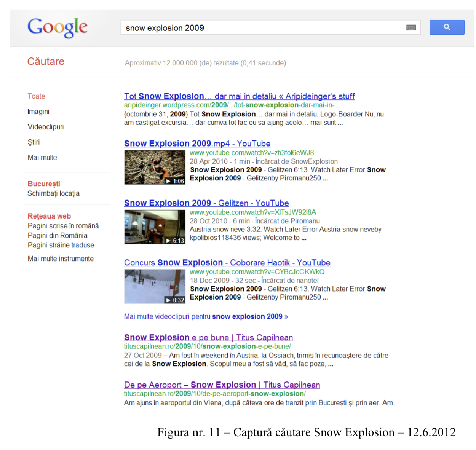
Task: Select the Toate results filter
Action: tap(36, 96)
